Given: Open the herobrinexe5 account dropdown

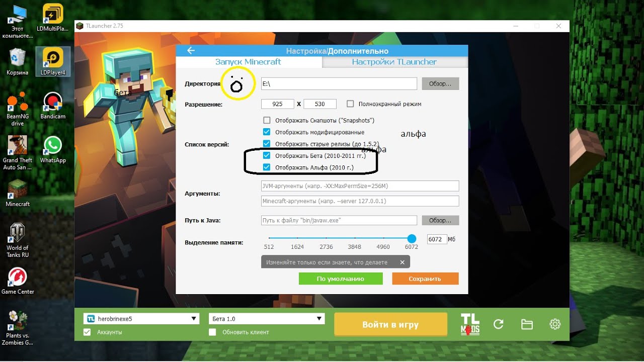Looking at the screenshot, I should pyautogui.click(x=141, y=319).
